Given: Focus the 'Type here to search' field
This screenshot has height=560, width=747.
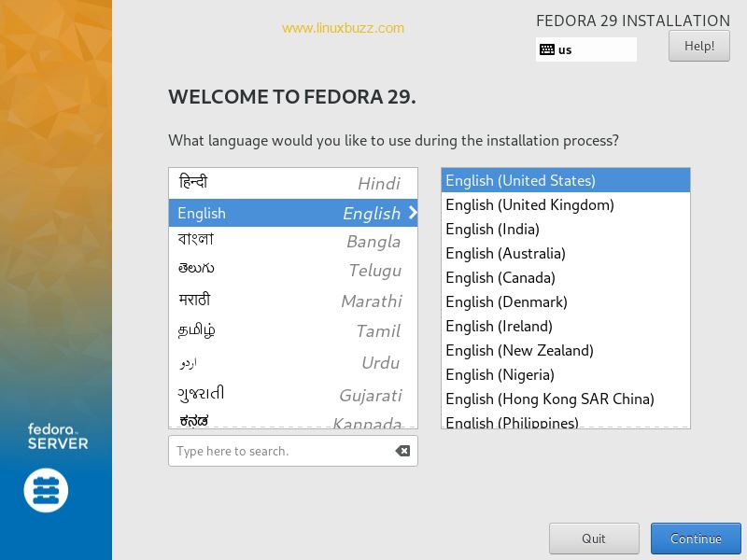Looking at the screenshot, I should pyautogui.click(x=293, y=451).
